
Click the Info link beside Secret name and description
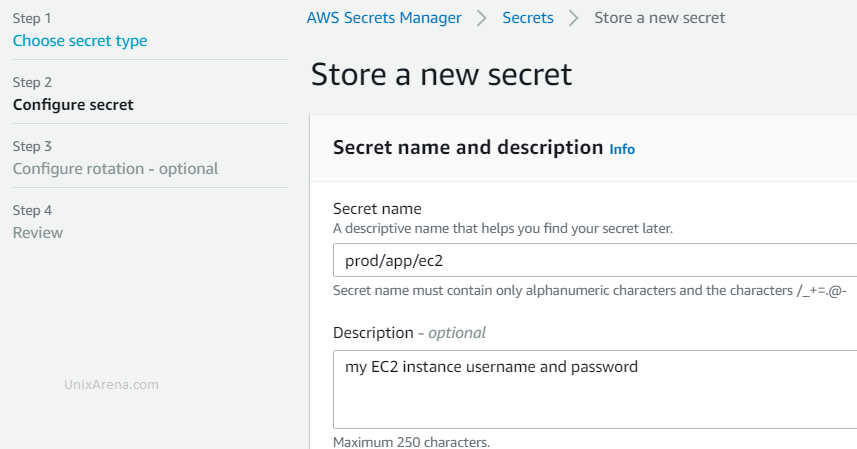click(x=622, y=149)
